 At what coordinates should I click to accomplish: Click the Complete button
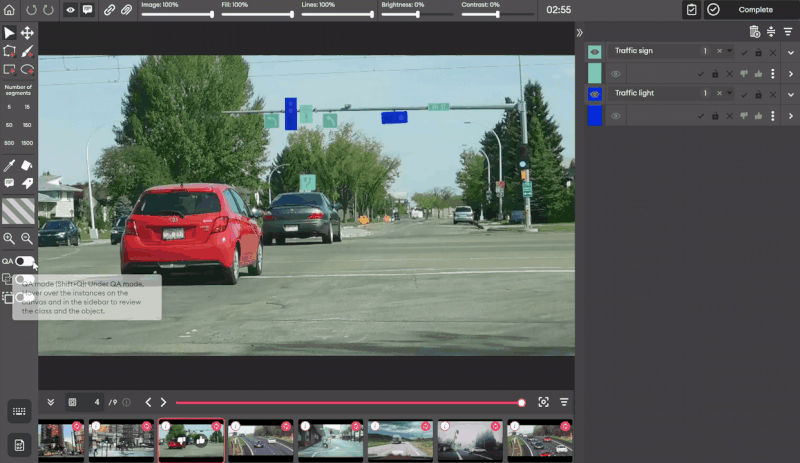[x=752, y=10]
